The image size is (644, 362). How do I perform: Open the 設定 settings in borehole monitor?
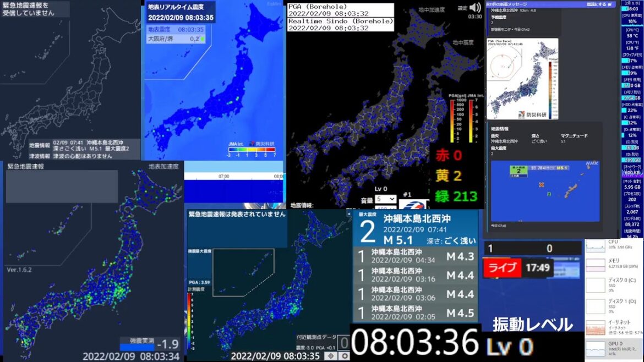(x=463, y=8)
